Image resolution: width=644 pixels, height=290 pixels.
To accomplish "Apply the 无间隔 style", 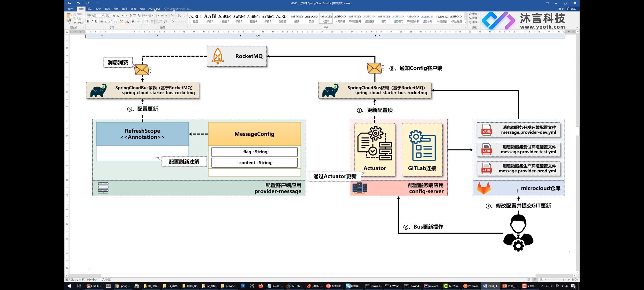I will click(x=340, y=18).
